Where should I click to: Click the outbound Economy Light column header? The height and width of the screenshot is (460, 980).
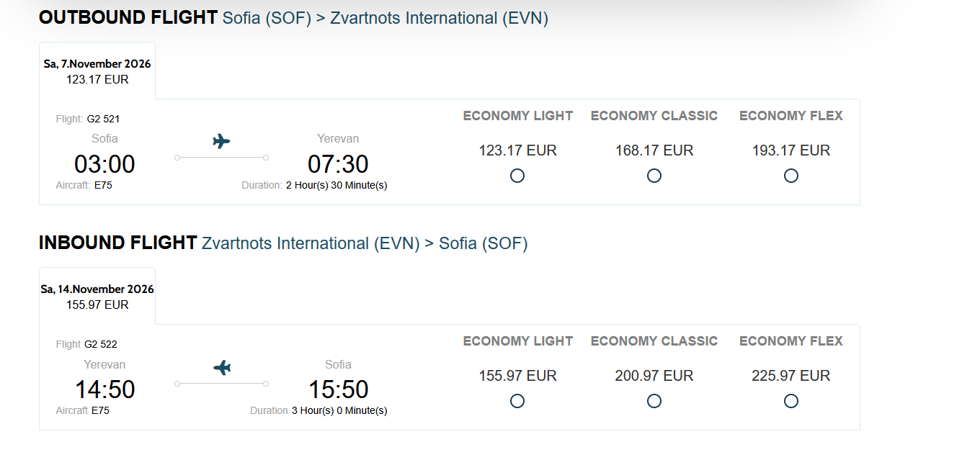coord(518,116)
